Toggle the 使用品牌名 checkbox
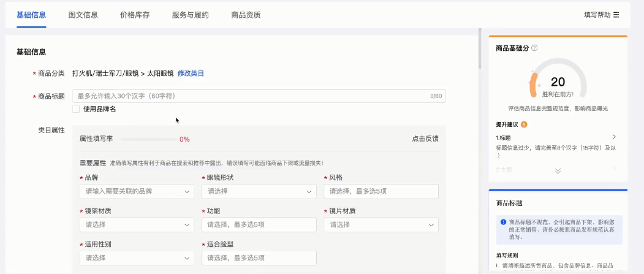The image size is (644, 274). pyautogui.click(x=76, y=109)
